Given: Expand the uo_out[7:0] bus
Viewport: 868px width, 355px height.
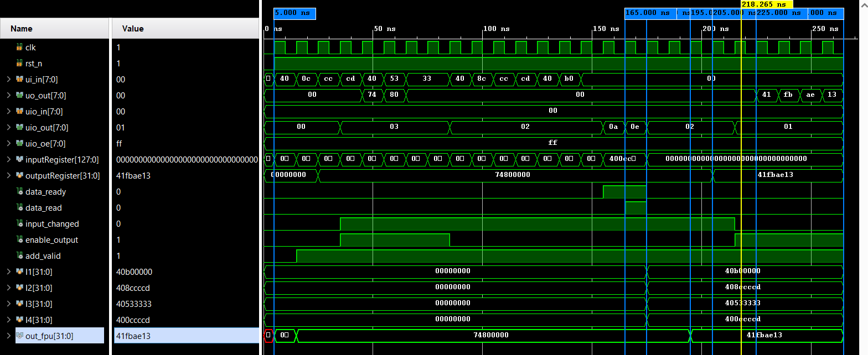Looking at the screenshot, I should tap(8, 96).
